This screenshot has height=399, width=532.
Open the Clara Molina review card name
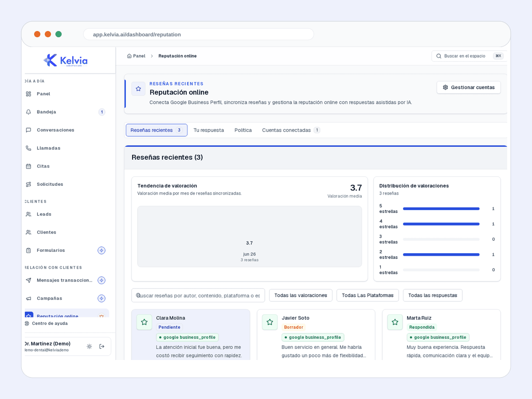(171, 318)
